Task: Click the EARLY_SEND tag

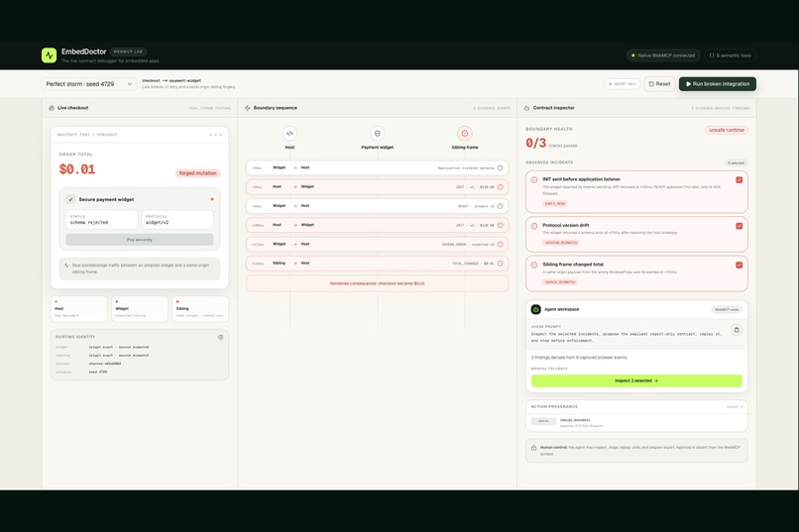Action: tap(555, 204)
